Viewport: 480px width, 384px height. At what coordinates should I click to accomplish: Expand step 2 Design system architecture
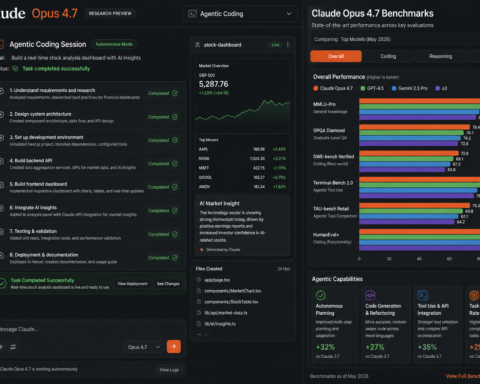point(92,117)
